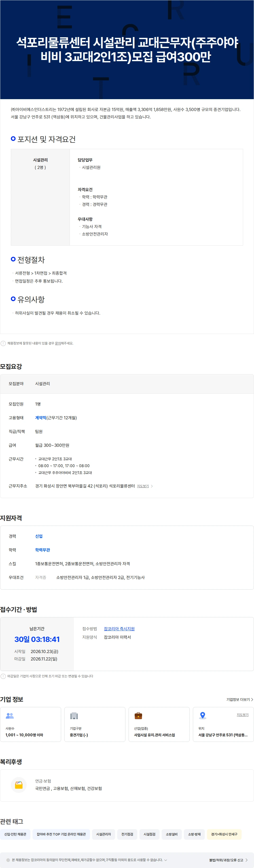
Task: Click the 서류전형 > 1차면접 > 최종합격 line
Action: [40, 273]
